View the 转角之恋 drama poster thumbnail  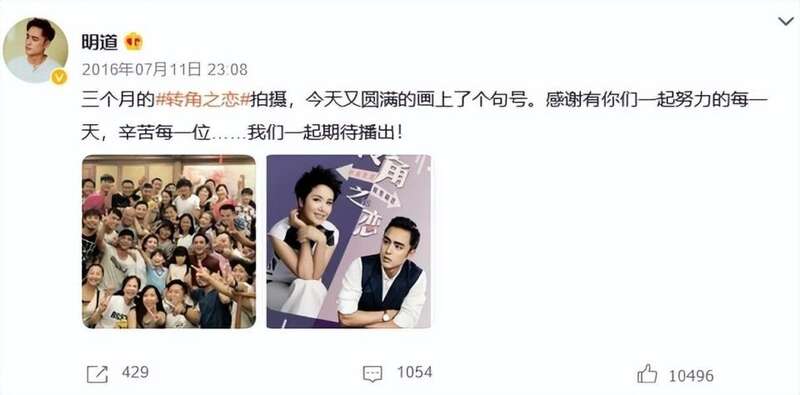(348, 241)
